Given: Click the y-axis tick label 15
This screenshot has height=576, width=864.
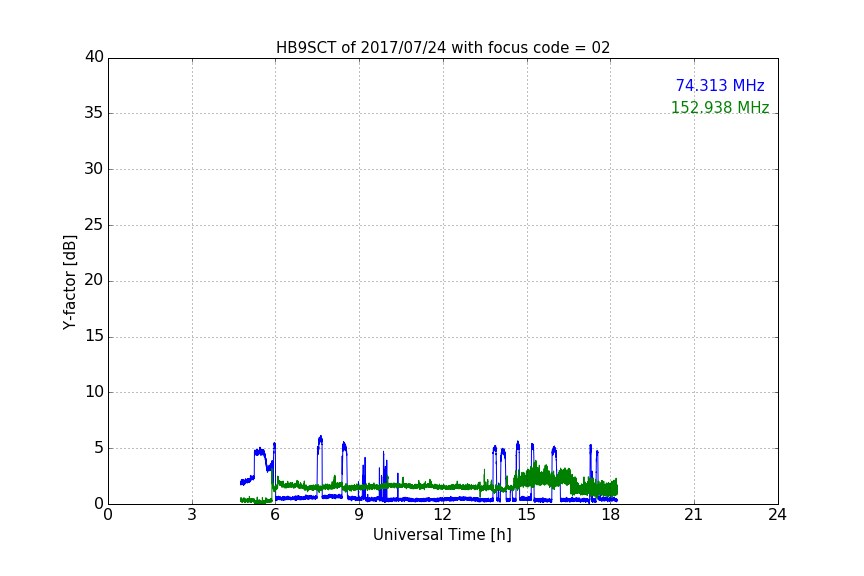Looking at the screenshot, I should pos(94,336).
